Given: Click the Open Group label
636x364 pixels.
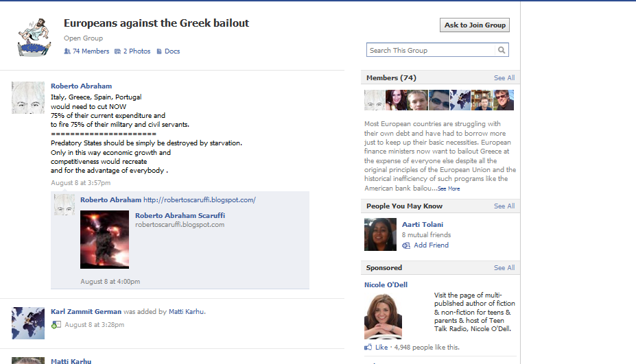Looking at the screenshot, I should pos(83,38).
